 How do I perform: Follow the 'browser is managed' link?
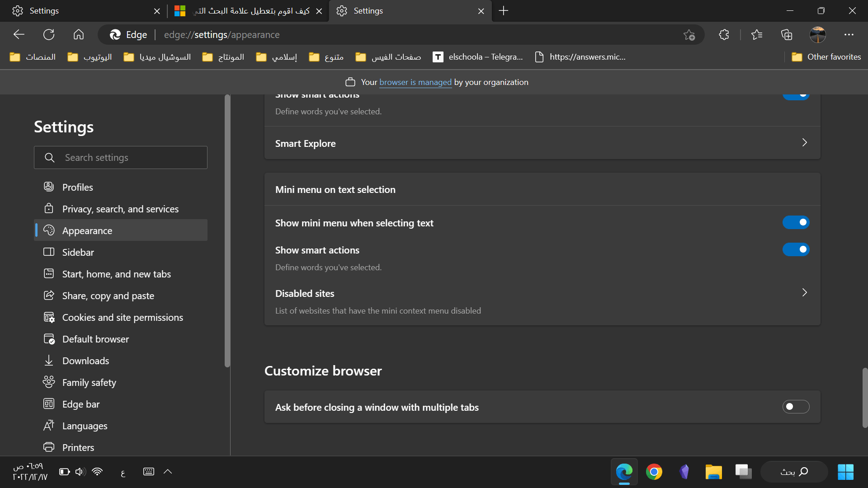click(415, 82)
